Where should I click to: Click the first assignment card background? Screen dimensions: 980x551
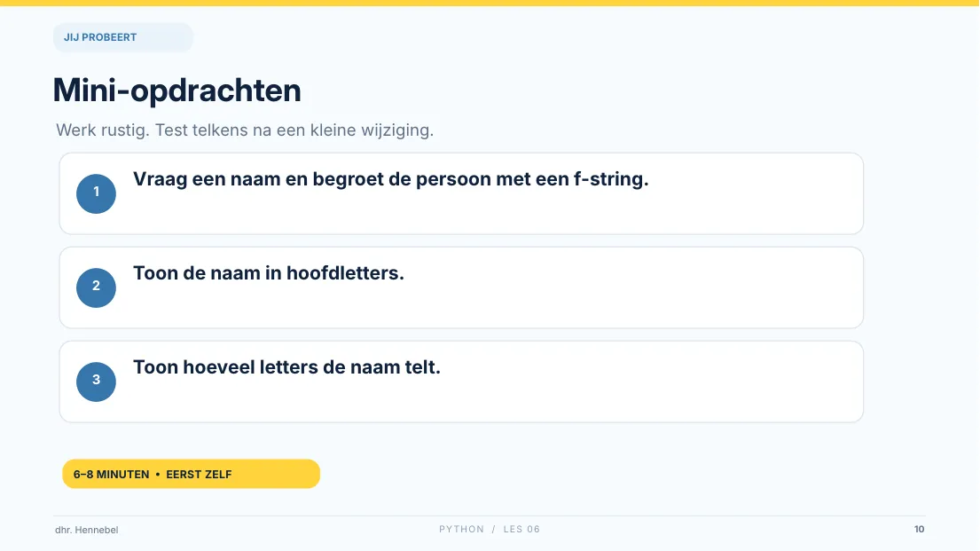pyautogui.click(x=461, y=194)
